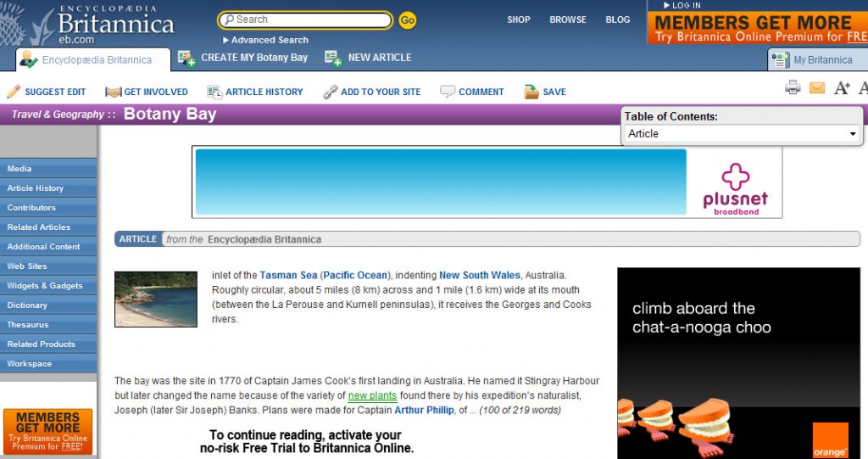Click the Members Get More header banner
The width and height of the screenshot is (868, 459).
[757, 29]
